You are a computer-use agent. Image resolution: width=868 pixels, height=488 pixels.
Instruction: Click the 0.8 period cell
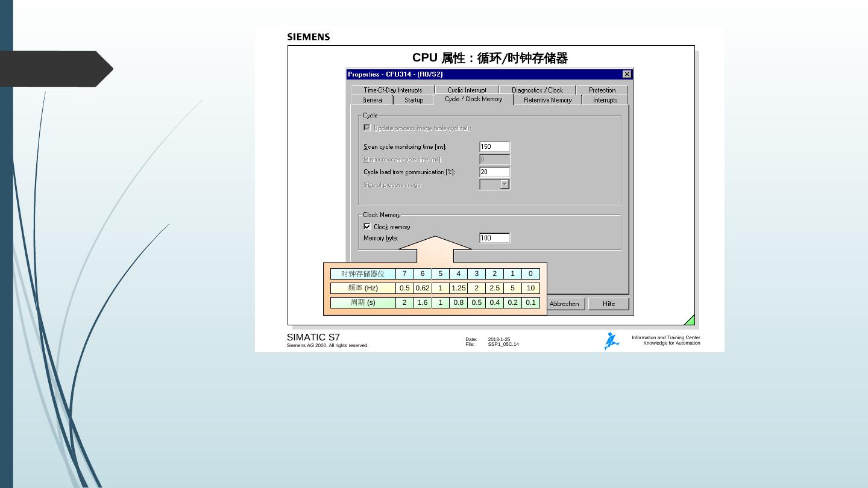(459, 302)
